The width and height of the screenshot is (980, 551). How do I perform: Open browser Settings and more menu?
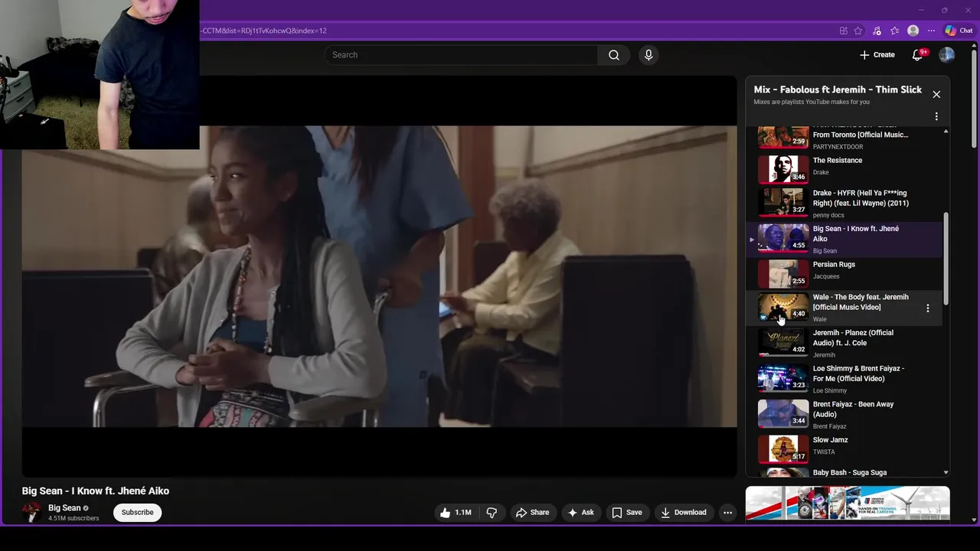coord(931,31)
